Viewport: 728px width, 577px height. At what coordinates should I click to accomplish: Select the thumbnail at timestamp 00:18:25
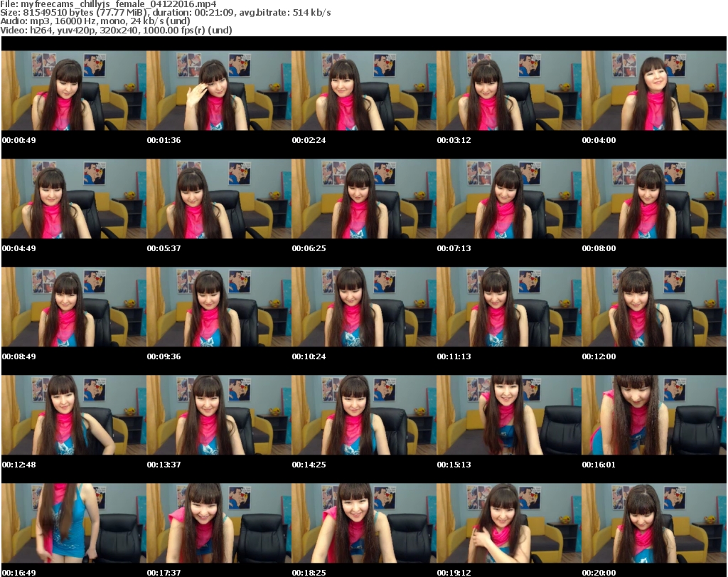(363, 524)
